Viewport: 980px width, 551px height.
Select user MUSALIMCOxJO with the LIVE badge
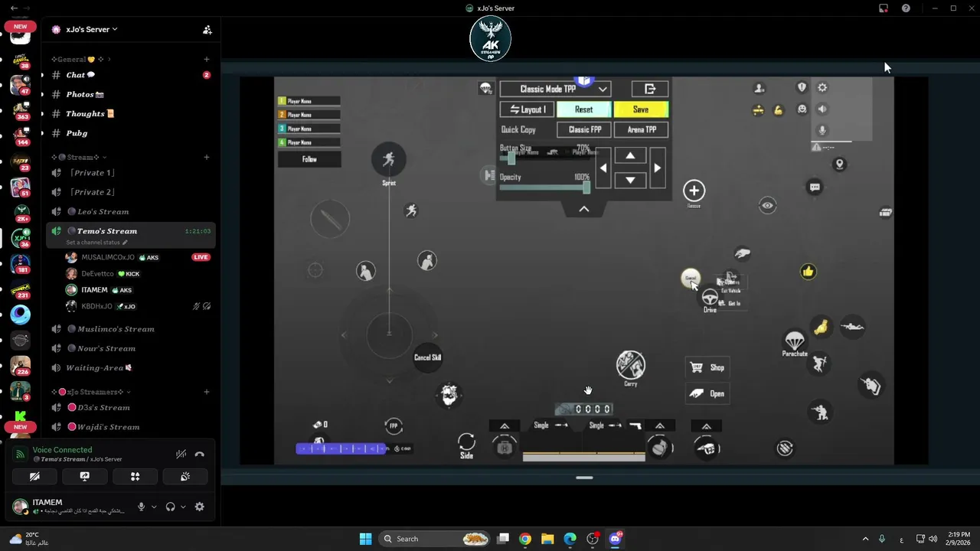(138, 257)
